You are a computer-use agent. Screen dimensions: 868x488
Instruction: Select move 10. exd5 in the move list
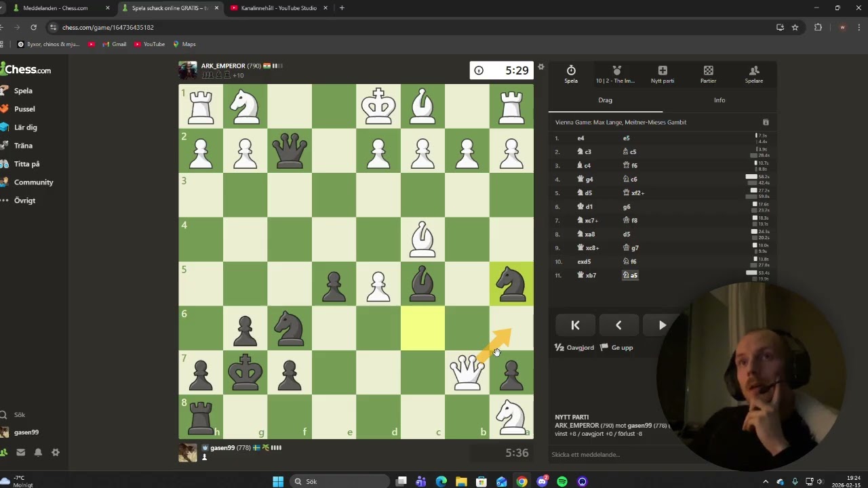(584, 261)
